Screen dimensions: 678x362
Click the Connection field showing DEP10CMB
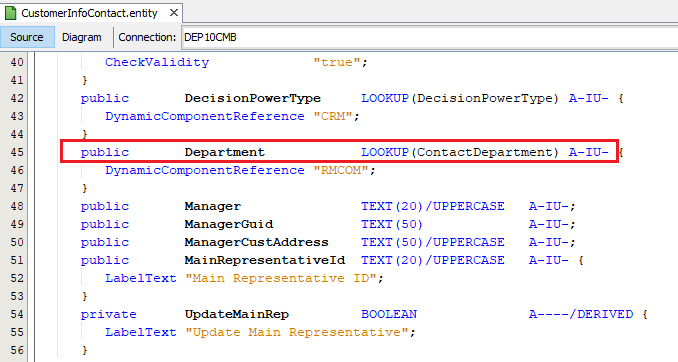(429, 37)
